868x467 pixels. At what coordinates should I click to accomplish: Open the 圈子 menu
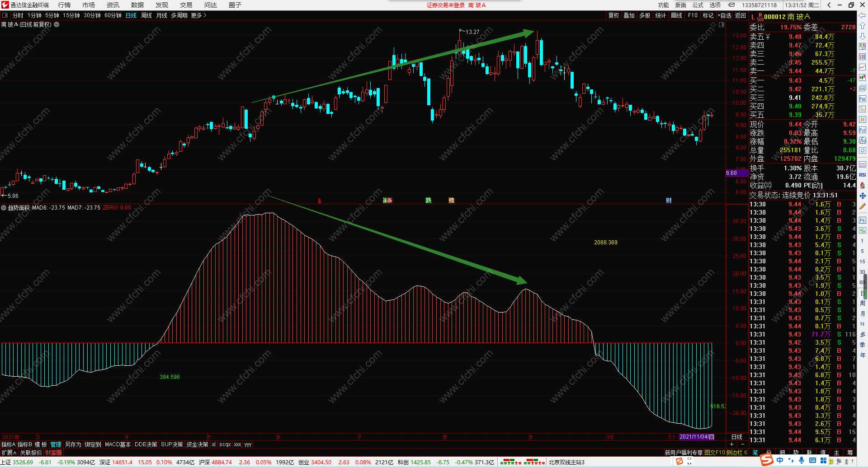click(x=235, y=5)
